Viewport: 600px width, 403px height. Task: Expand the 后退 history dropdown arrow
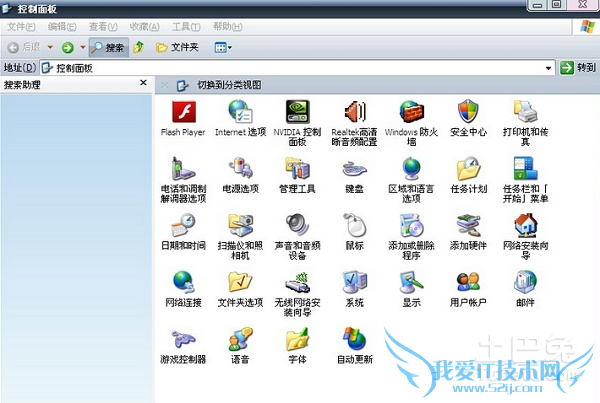tap(50, 47)
